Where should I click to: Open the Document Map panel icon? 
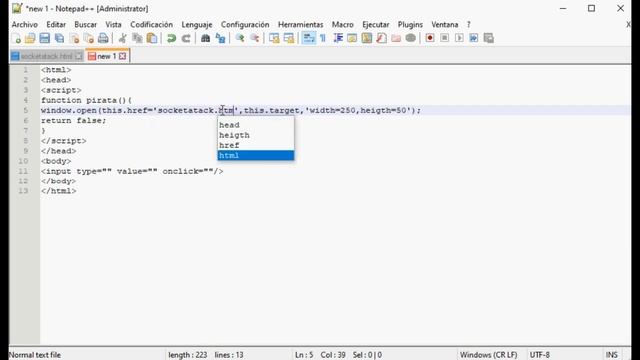[x=367, y=38]
